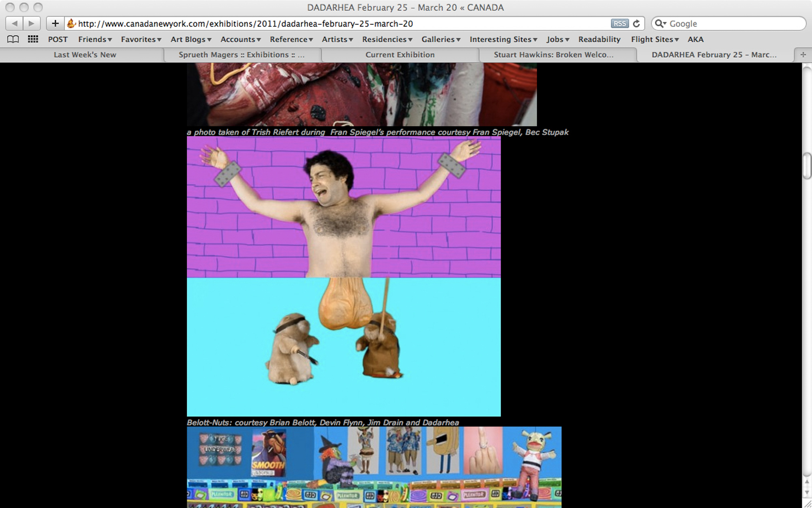812x508 pixels.
Task: Expand the Jobs bookmarks folder
Action: click(x=558, y=39)
